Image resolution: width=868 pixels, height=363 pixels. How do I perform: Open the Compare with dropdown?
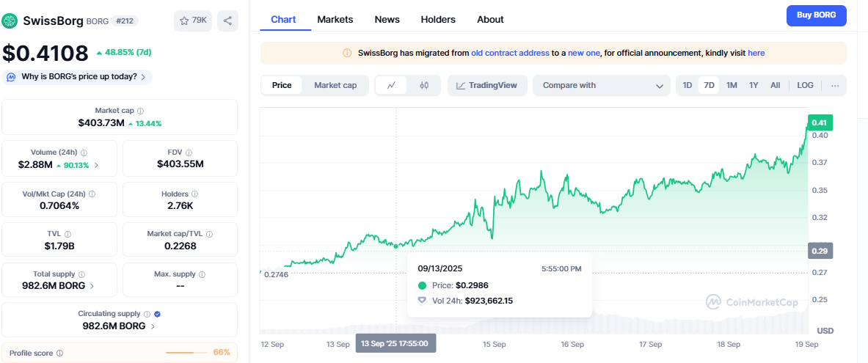coord(602,85)
